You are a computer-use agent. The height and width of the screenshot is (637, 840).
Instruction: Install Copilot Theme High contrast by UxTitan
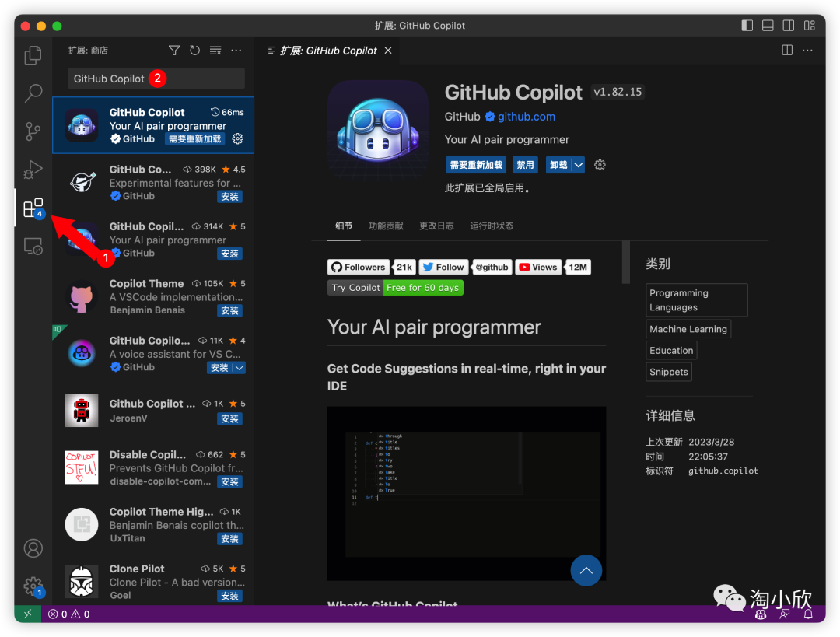tap(229, 539)
